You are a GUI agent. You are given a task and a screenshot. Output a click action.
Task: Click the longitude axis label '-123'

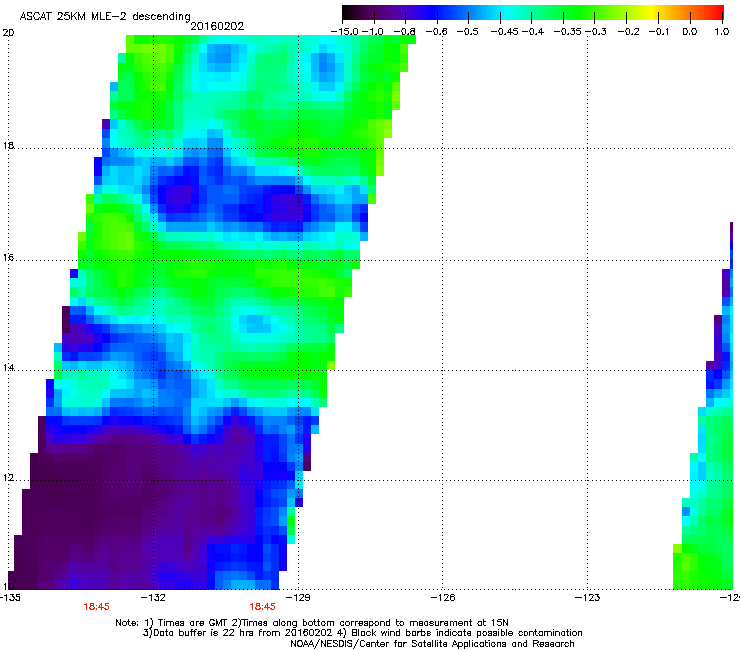point(588,598)
